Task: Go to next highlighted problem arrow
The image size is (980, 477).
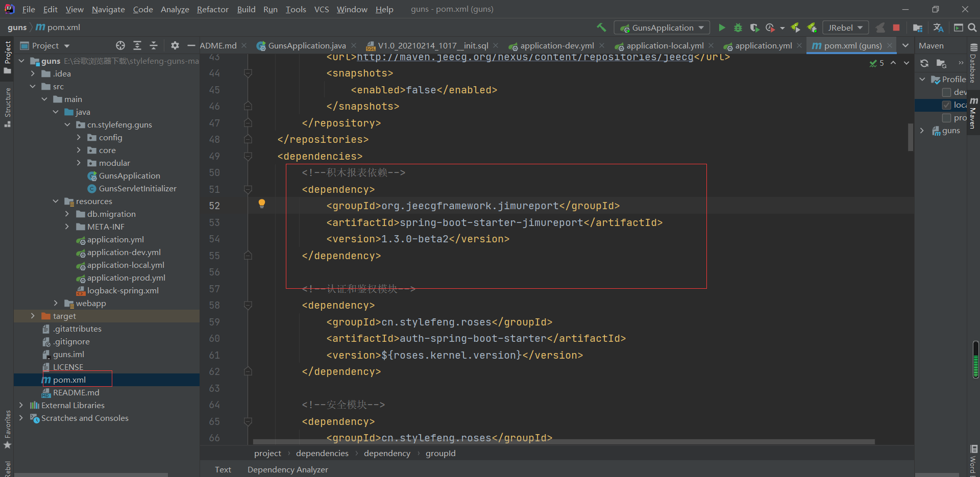Action: [x=906, y=63]
